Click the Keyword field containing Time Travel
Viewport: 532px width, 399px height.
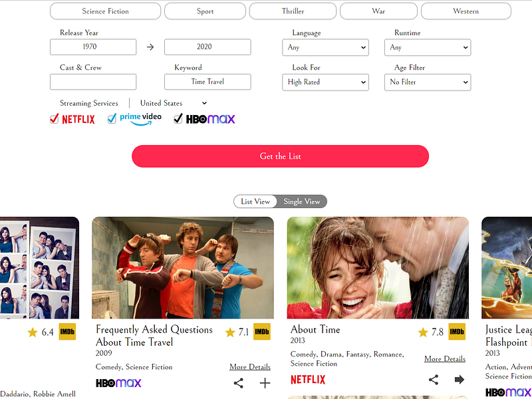pyautogui.click(x=207, y=82)
